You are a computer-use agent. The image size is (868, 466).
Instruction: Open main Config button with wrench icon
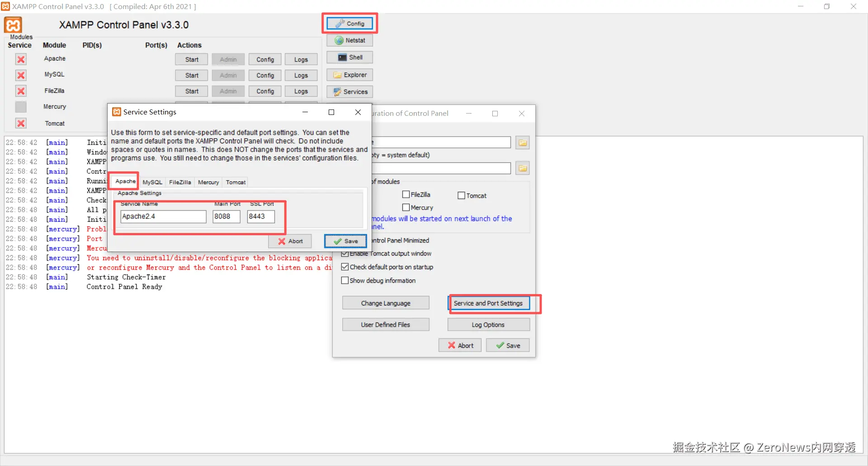(x=350, y=24)
